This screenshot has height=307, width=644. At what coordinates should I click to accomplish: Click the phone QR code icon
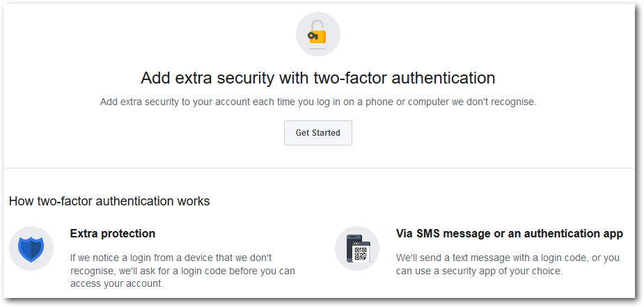357,249
